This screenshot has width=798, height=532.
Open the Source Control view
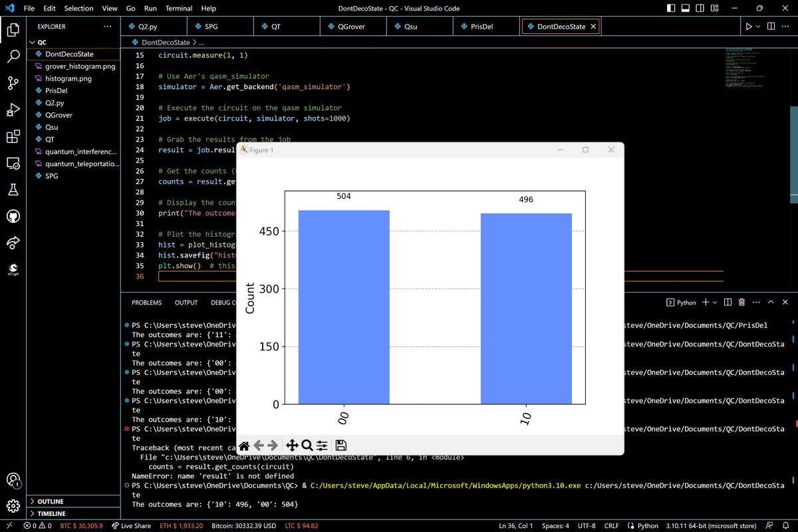(x=13, y=83)
